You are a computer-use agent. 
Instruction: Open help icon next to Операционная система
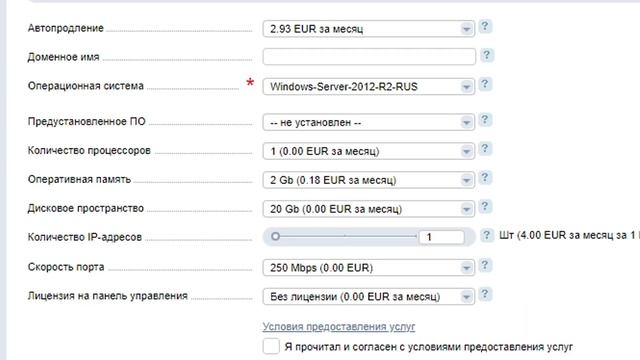[x=485, y=84]
